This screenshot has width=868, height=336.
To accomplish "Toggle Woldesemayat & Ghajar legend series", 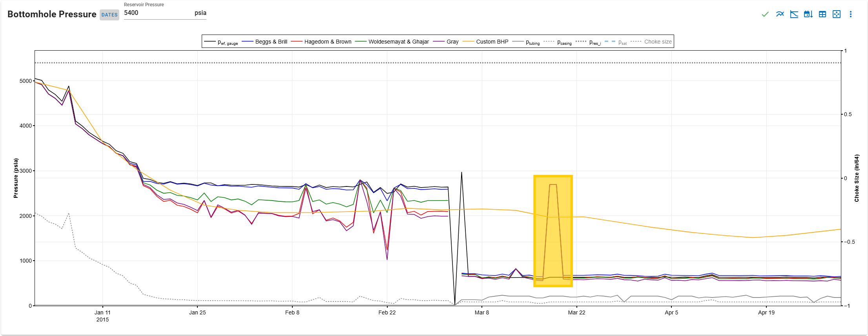I will pos(392,42).
